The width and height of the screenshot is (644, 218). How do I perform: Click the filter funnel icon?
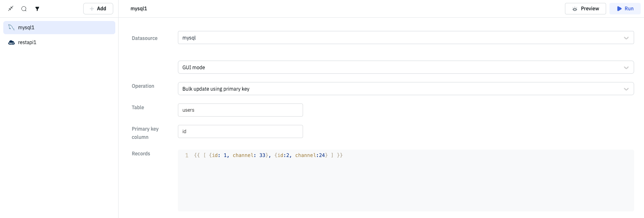point(37,9)
